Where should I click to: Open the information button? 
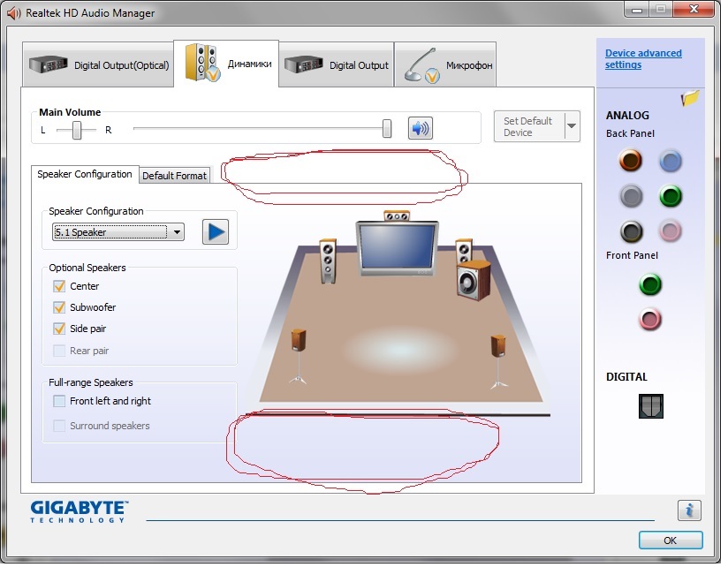pos(689,510)
